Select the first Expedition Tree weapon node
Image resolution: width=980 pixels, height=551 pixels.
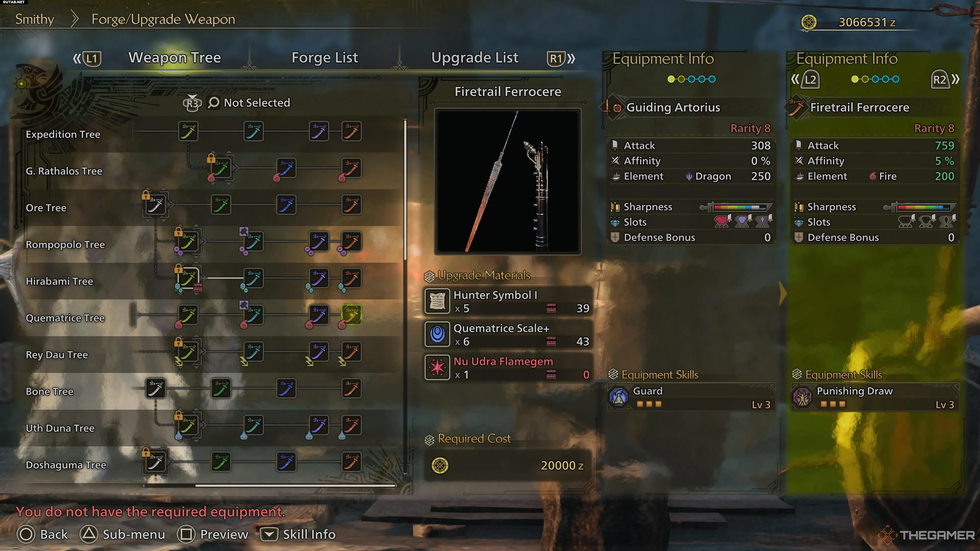pyautogui.click(x=188, y=132)
